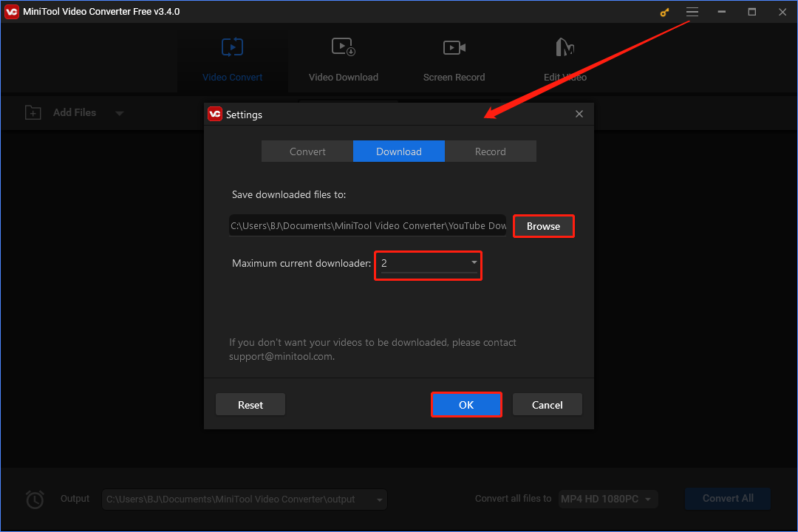The image size is (798, 532).
Task: Confirm settings with OK
Action: click(466, 405)
